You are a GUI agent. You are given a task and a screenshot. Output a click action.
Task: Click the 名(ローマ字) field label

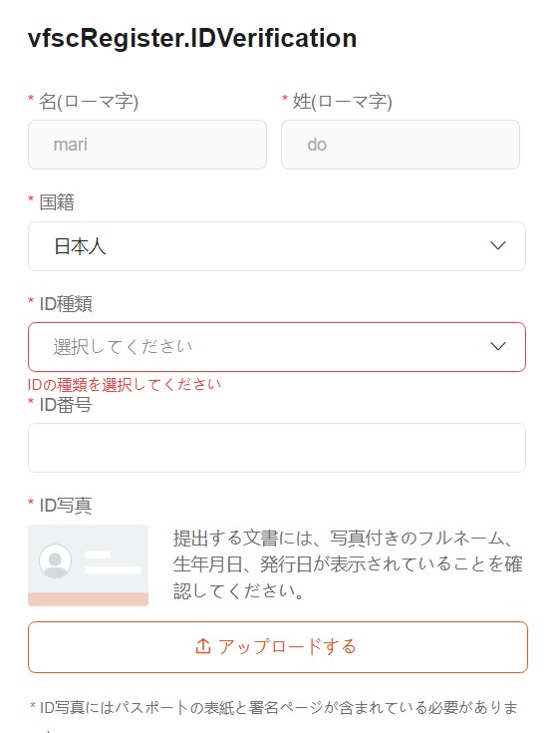89,102
